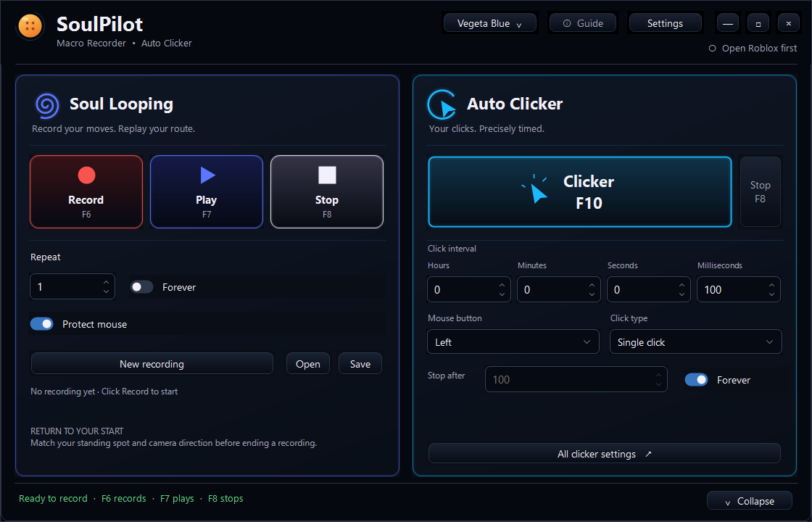Image resolution: width=812 pixels, height=522 pixels.
Task: Click the F7 plays status hint
Action: coord(177,499)
